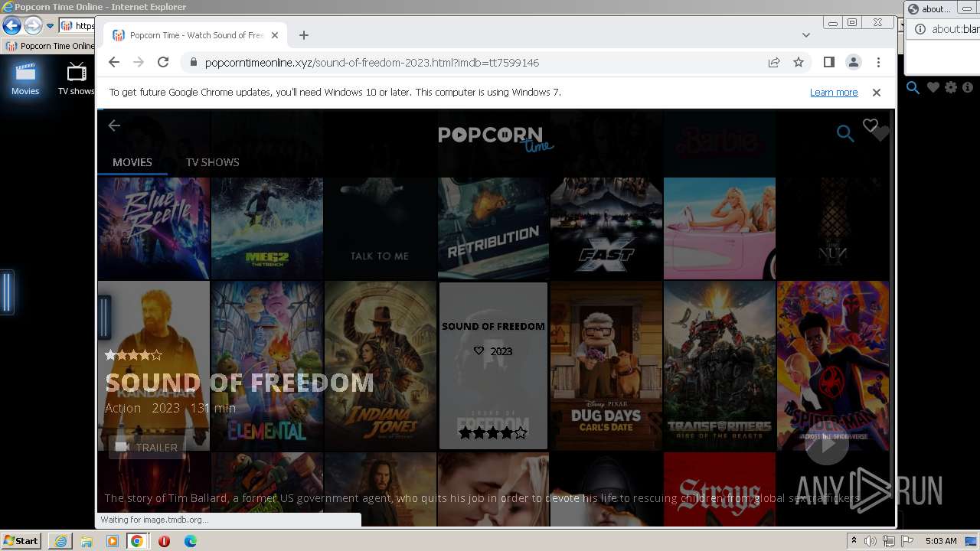Click the IE forward navigation button
This screenshot has width=980, height=551.
33,25
